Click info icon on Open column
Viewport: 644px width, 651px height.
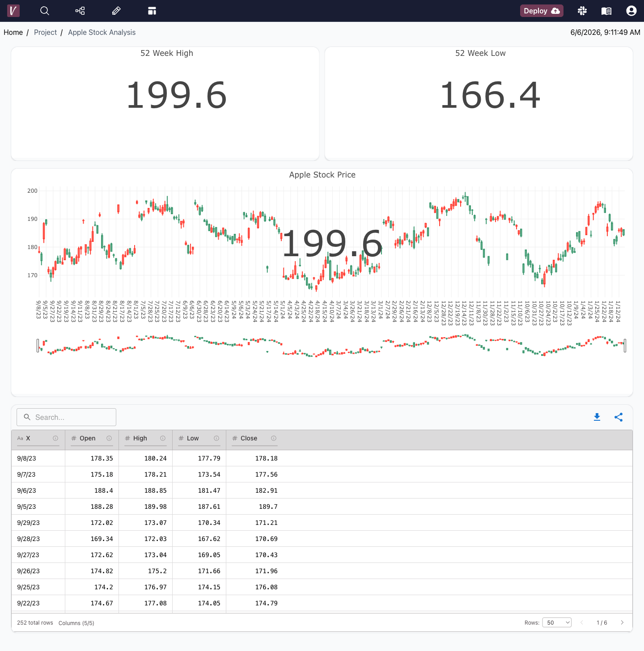point(109,438)
